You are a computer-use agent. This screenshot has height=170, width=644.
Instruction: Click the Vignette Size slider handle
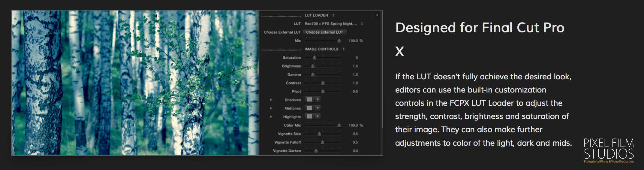(319, 134)
